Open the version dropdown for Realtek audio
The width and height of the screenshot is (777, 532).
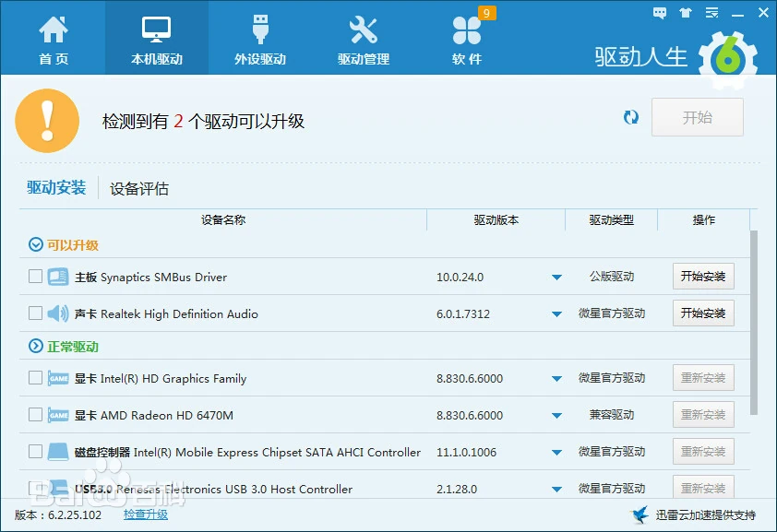556,313
